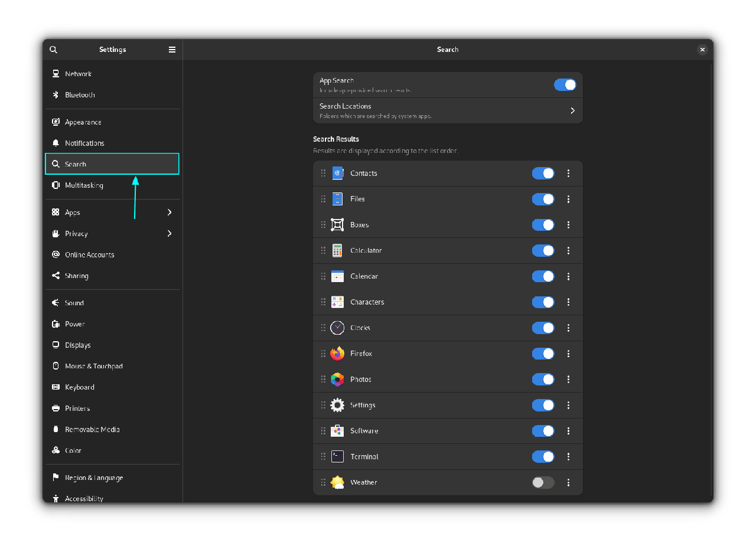Open the hamburger menu in the Settings header
This screenshot has height=549, width=756.
172,50
